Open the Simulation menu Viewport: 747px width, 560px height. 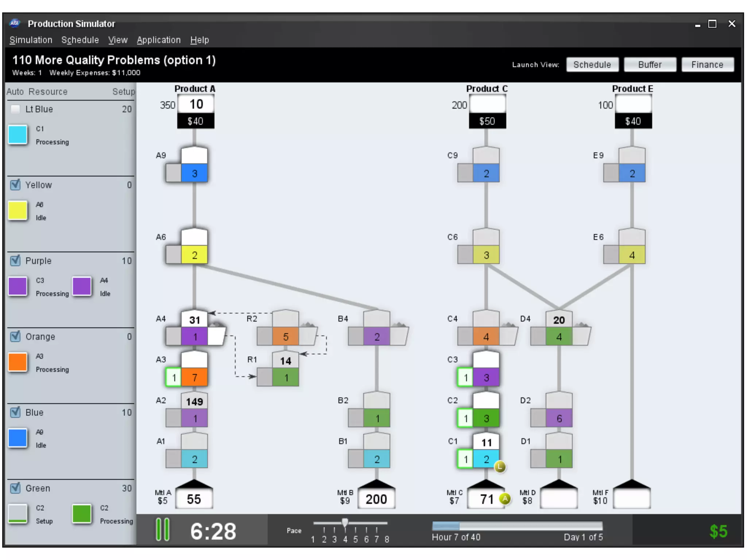point(31,40)
